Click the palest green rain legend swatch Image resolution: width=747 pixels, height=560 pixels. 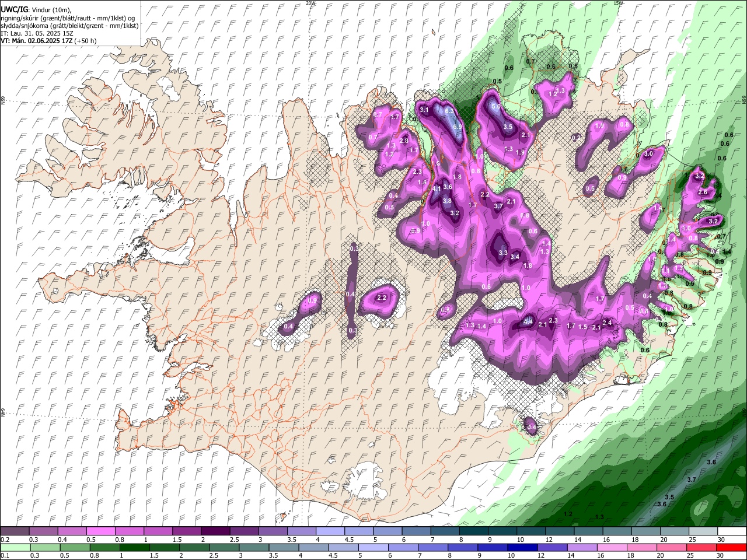coord(15,548)
